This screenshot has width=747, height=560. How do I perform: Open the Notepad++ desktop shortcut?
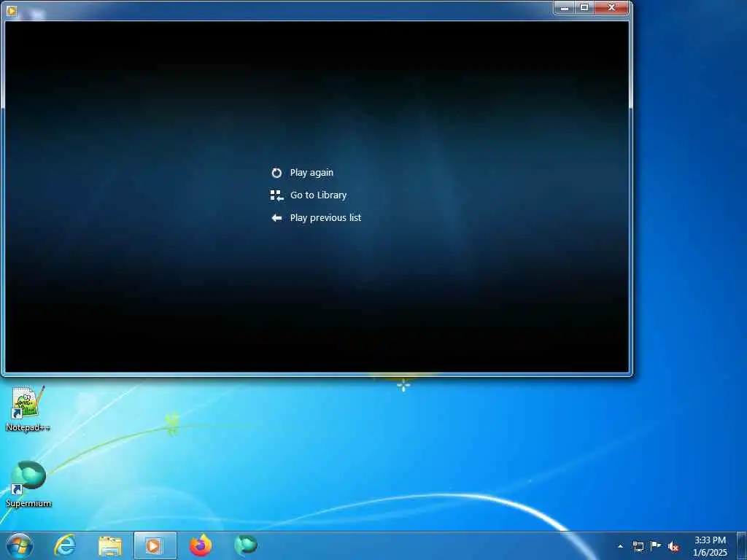click(x=28, y=408)
